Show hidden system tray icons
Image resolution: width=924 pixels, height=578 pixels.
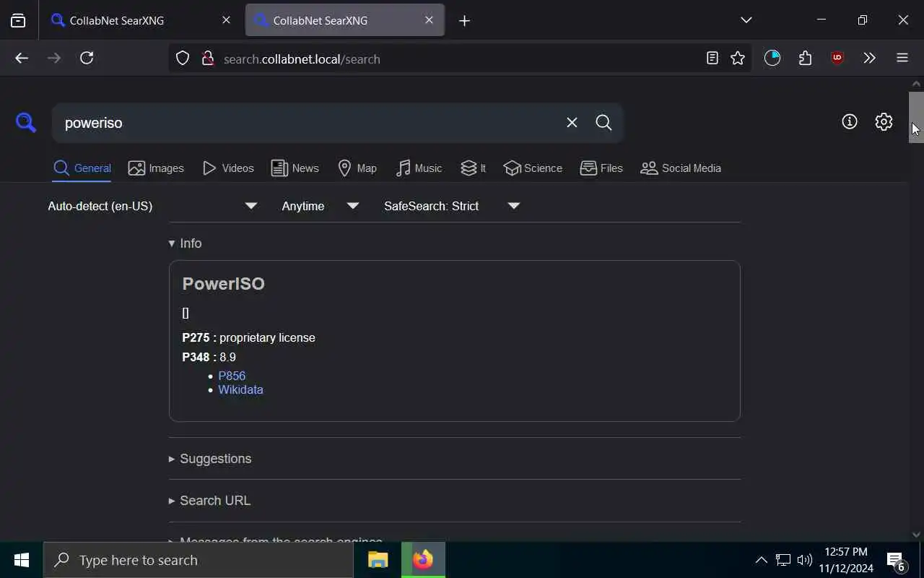tap(761, 560)
